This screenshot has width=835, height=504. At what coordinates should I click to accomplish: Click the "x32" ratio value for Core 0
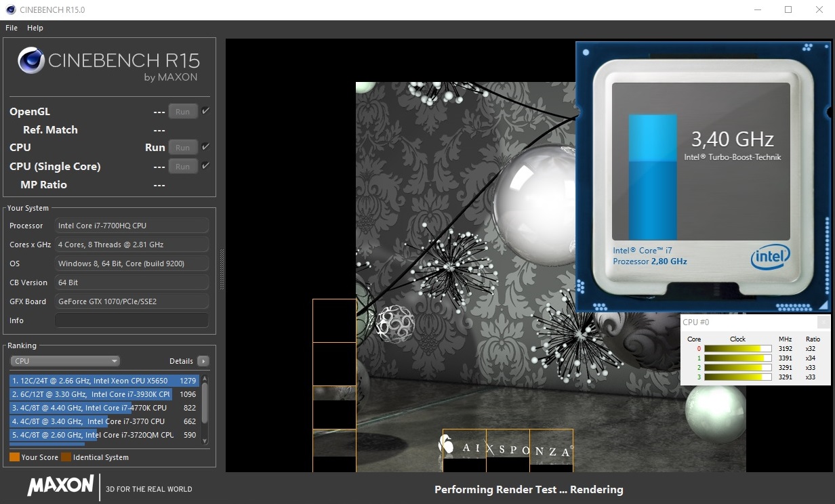click(x=811, y=349)
